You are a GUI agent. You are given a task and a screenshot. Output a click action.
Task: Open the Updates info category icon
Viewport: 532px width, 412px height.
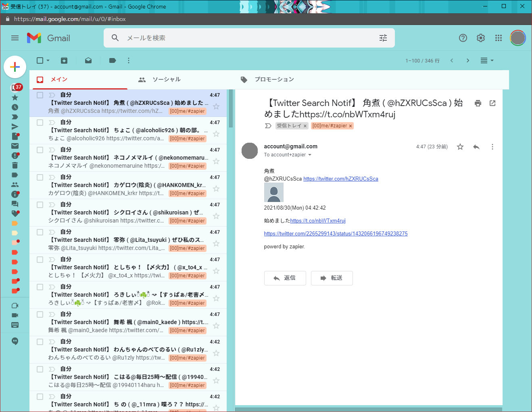click(15, 194)
